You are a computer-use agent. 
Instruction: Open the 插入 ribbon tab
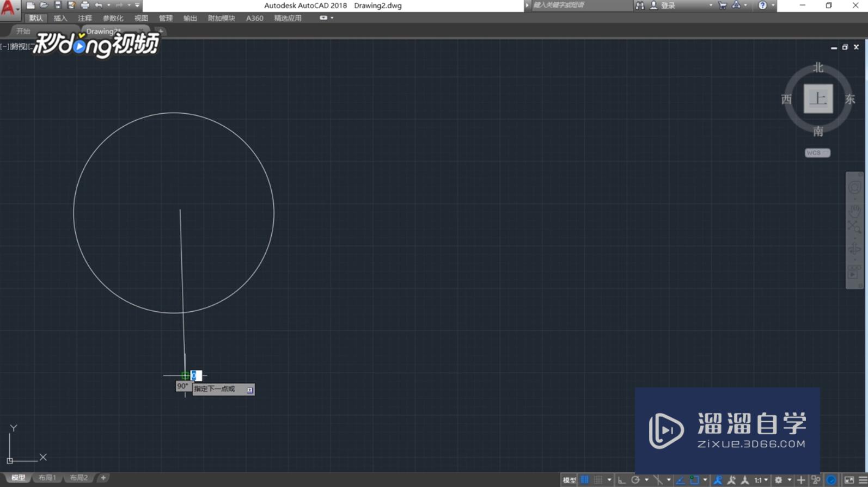pos(60,18)
